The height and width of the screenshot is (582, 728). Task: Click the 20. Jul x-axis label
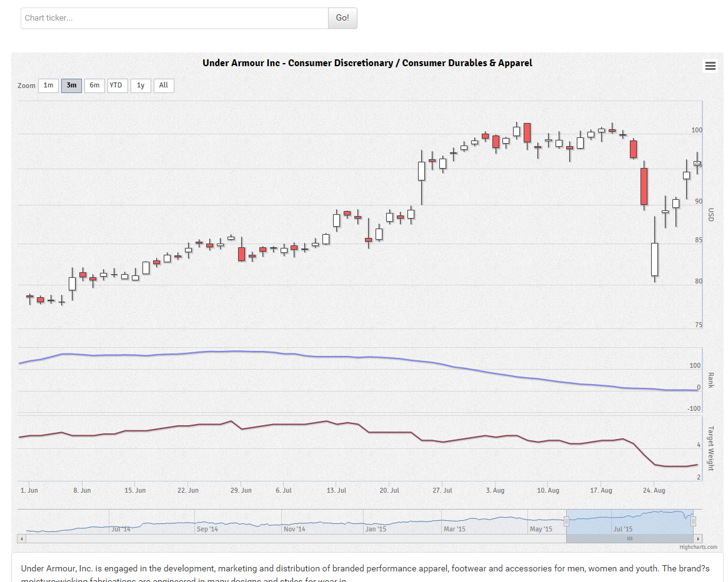coord(389,490)
